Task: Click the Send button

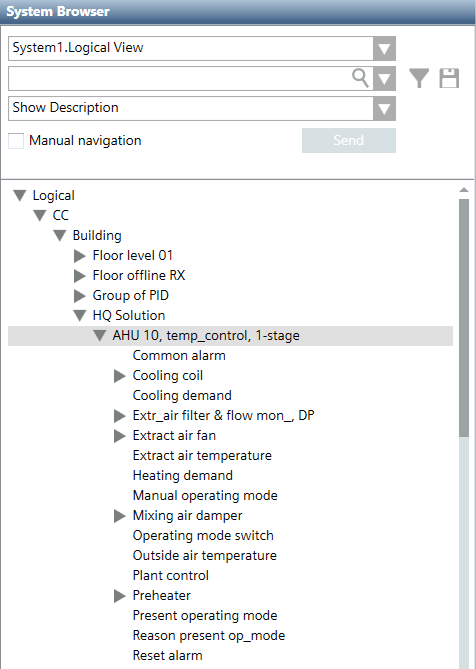Action: pyautogui.click(x=349, y=140)
